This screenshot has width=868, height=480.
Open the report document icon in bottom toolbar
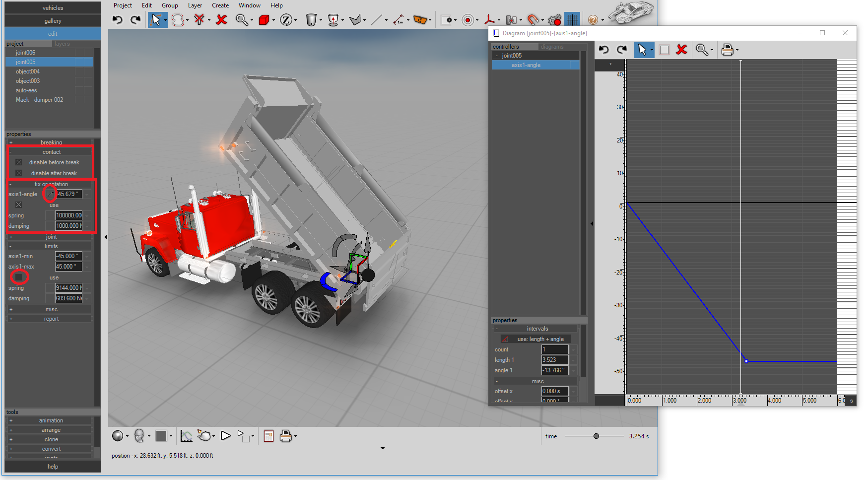coord(268,436)
